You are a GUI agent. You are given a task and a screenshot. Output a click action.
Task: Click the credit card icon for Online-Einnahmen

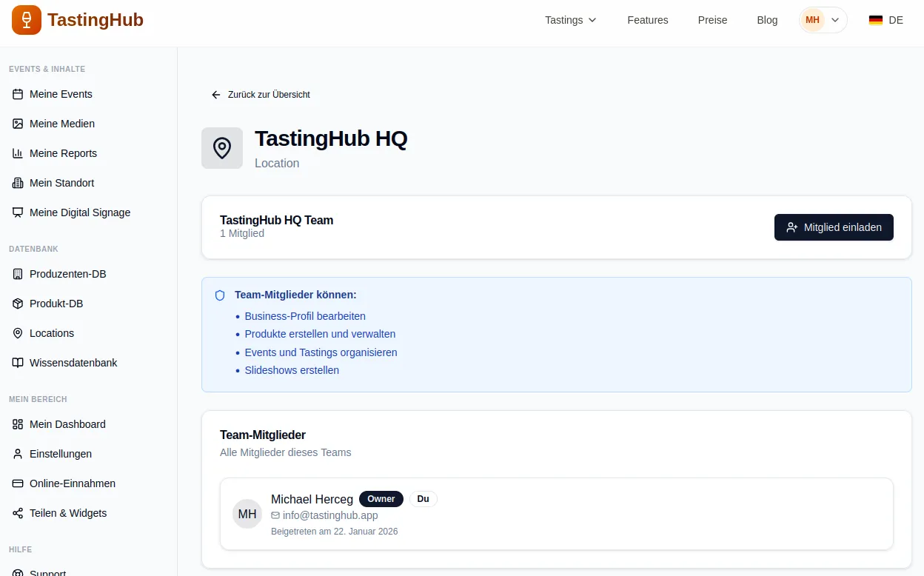(x=18, y=483)
